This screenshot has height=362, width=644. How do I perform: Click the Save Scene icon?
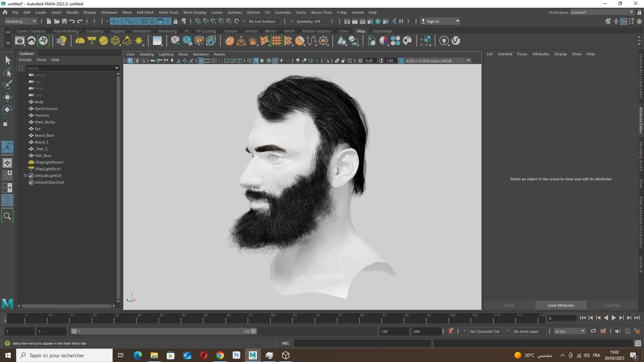click(x=64, y=21)
